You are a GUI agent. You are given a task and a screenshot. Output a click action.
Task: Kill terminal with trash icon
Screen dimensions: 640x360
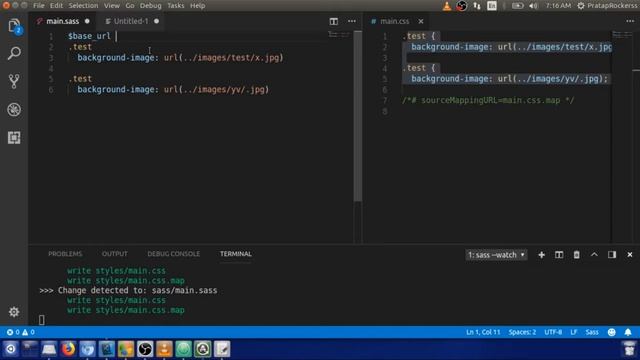576,255
